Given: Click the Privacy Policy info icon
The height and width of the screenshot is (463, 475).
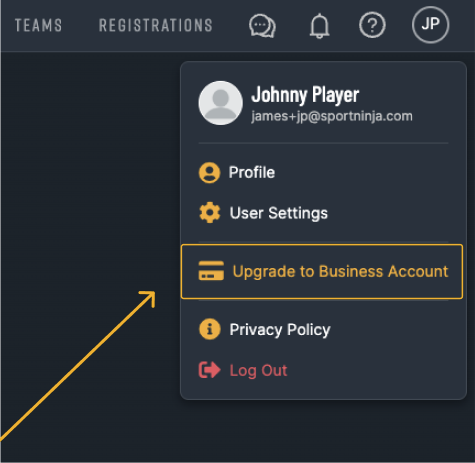Looking at the screenshot, I should pyautogui.click(x=210, y=329).
